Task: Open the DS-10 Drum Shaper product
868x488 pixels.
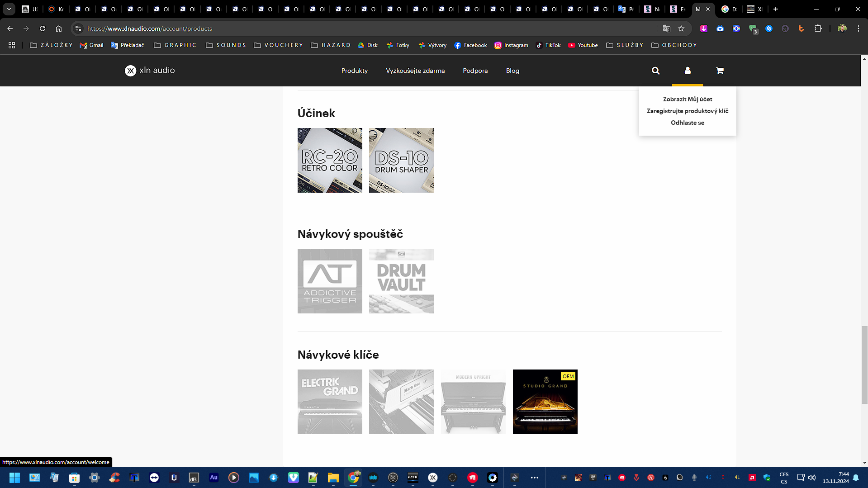Action: [x=401, y=160]
